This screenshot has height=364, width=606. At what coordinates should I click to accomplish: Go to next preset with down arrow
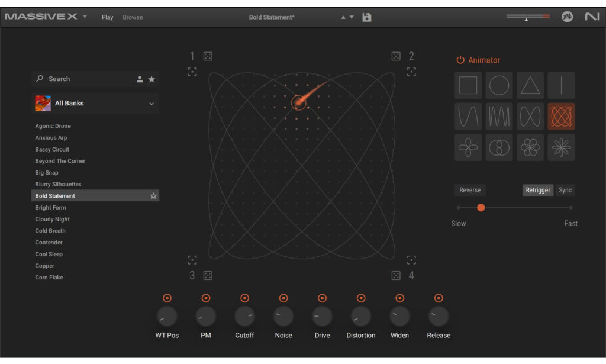point(352,17)
